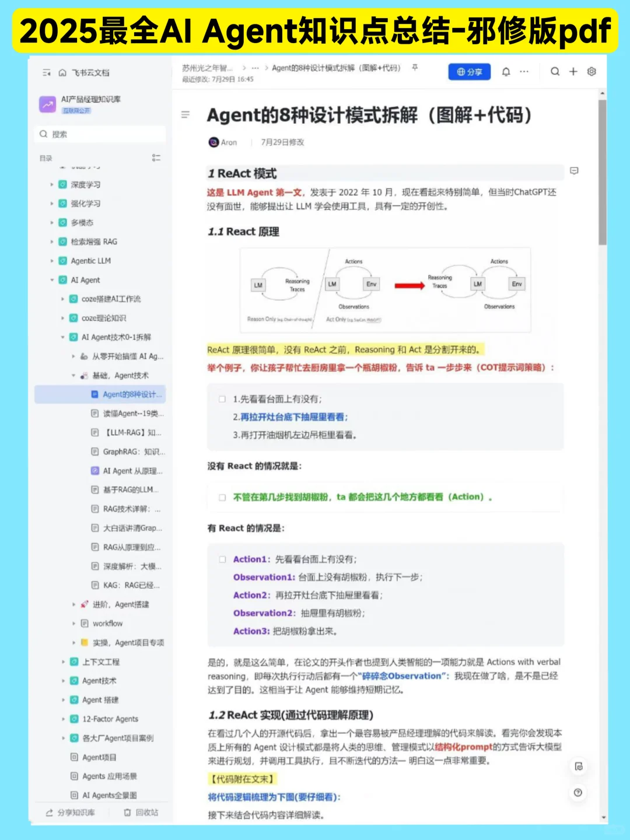630x840 pixels.
Task: Expand the 强化学习 tree item
Action: (52, 204)
